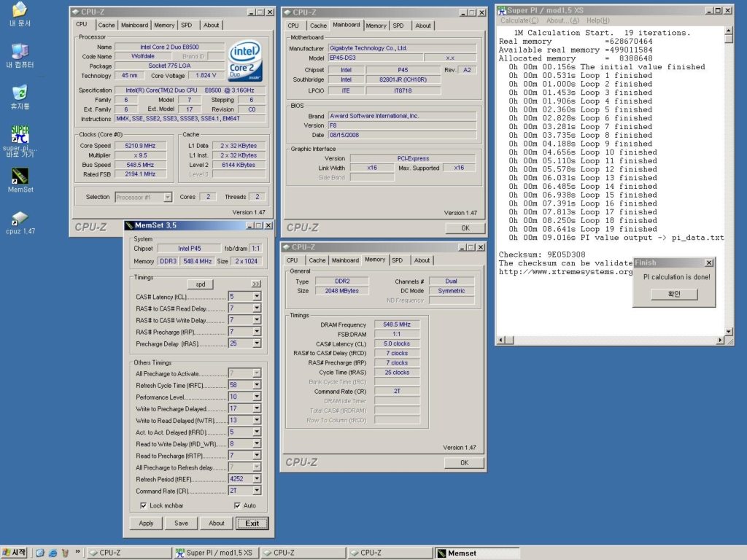This screenshot has width=747, height=560.
Task: Open the Refresh Period (tREF) dropdown
Action: [x=257, y=478]
